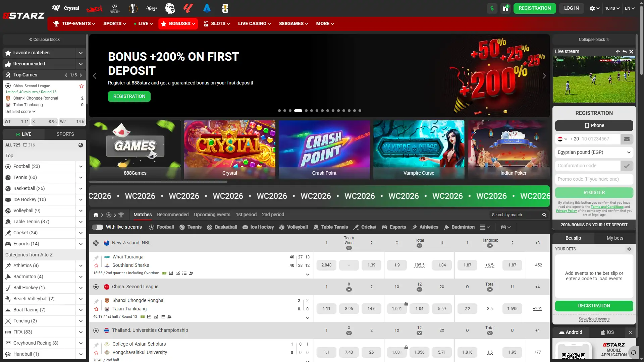The image size is (644, 362).
Task: Favorite the Southland Sharks match star
Action: tap(96, 265)
